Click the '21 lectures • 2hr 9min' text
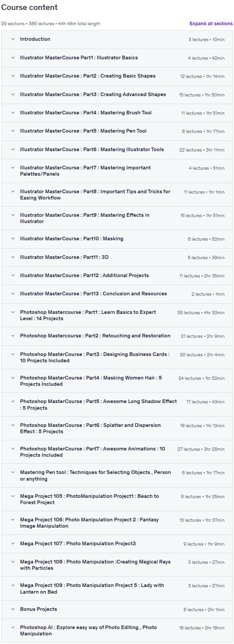 (203, 336)
